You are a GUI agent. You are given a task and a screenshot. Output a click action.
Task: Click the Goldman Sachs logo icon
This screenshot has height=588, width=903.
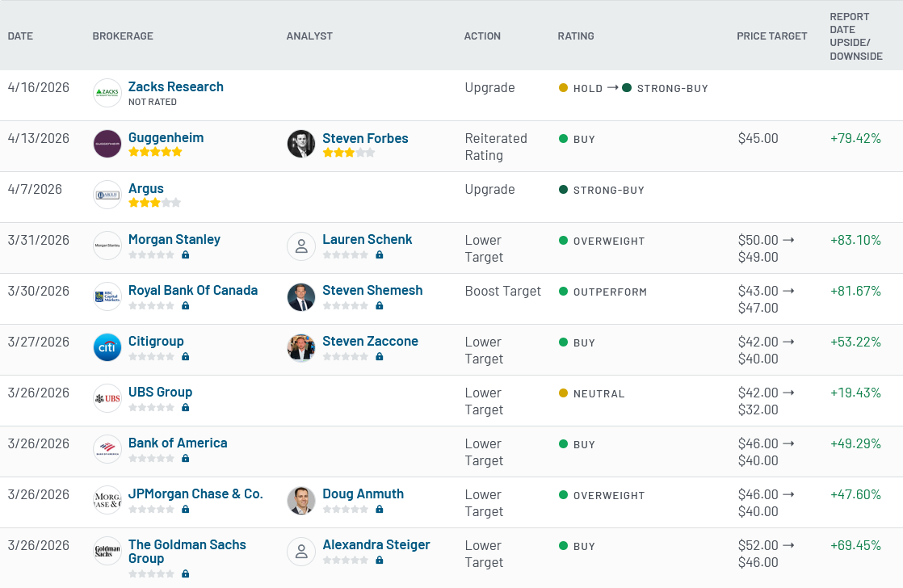tap(107, 551)
